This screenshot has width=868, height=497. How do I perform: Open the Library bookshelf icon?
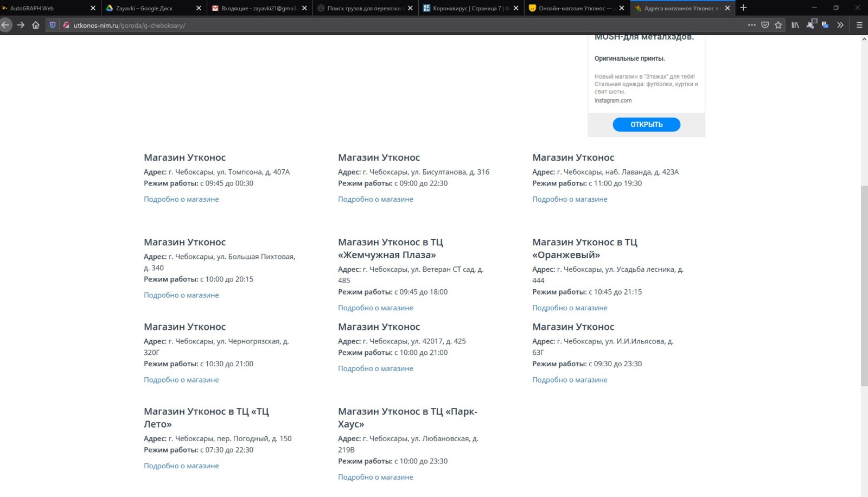[795, 25]
